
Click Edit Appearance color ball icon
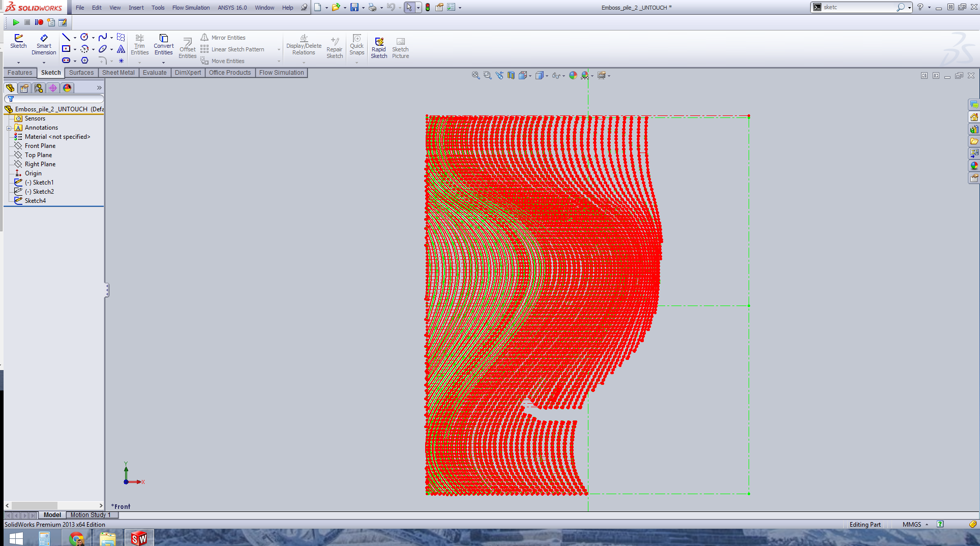(x=573, y=75)
